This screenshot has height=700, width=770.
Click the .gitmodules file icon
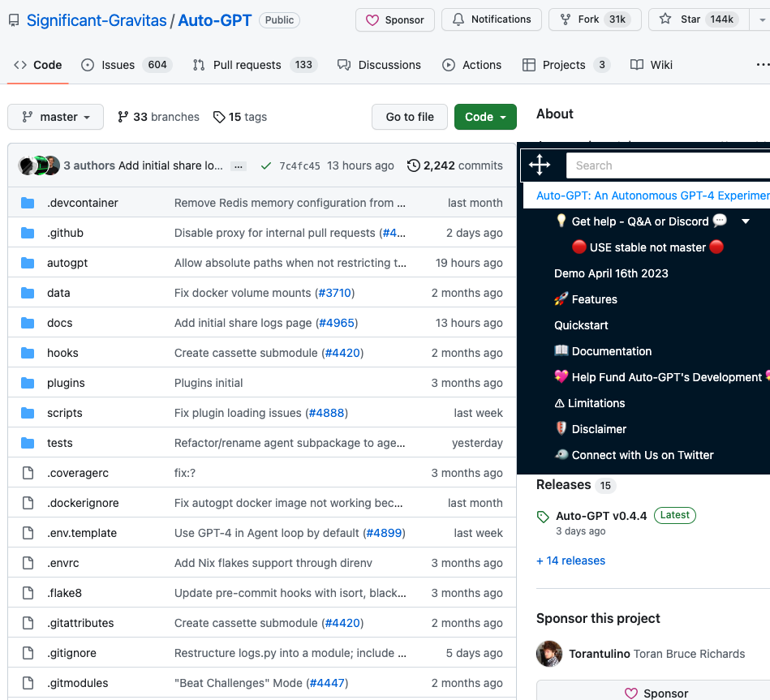click(x=28, y=683)
